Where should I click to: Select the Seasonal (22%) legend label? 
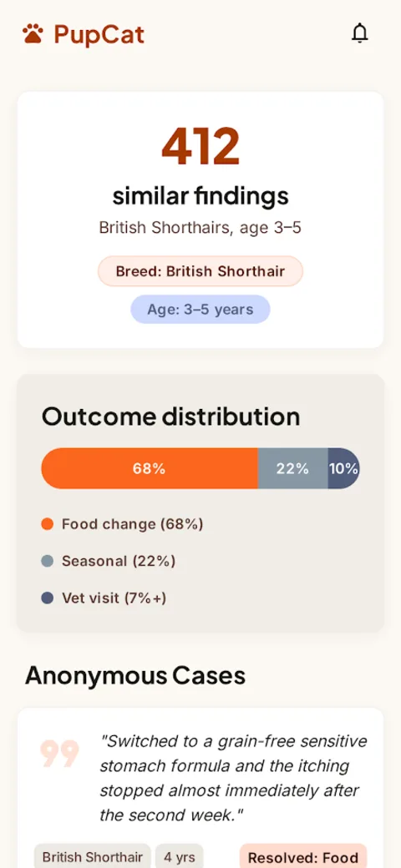click(x=119, y=561)
